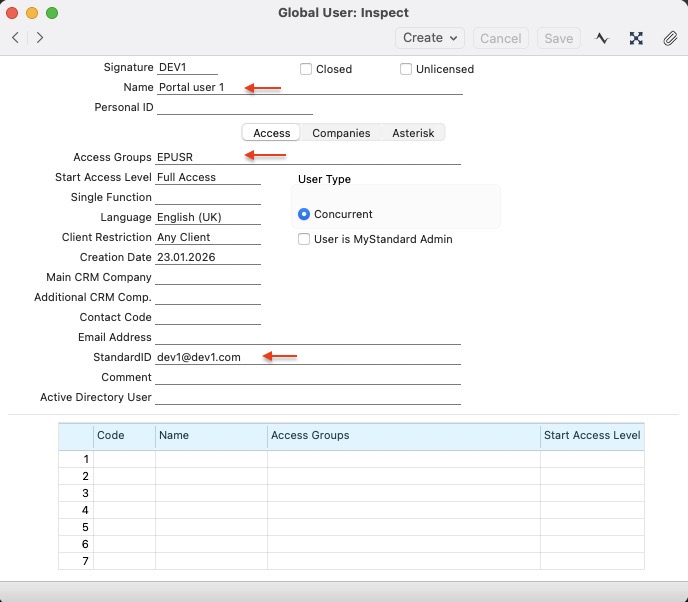Go to the next record with forward arrow

[40, 38]
